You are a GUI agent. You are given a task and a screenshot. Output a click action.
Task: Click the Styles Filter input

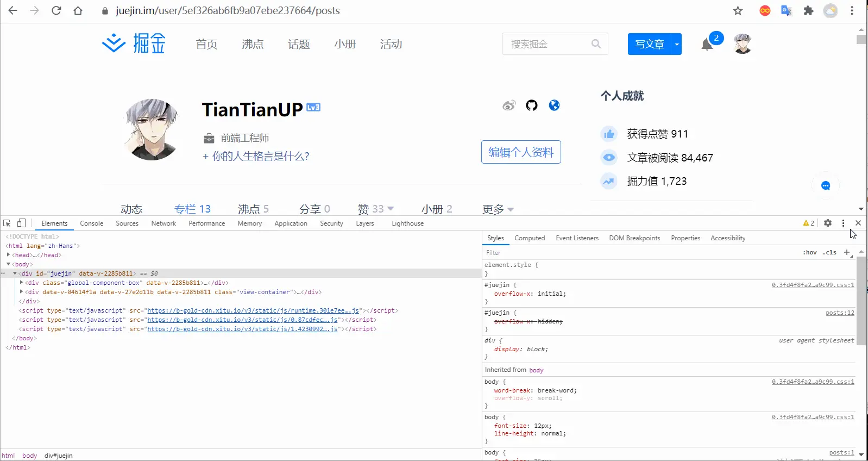[x=641, y=252]
